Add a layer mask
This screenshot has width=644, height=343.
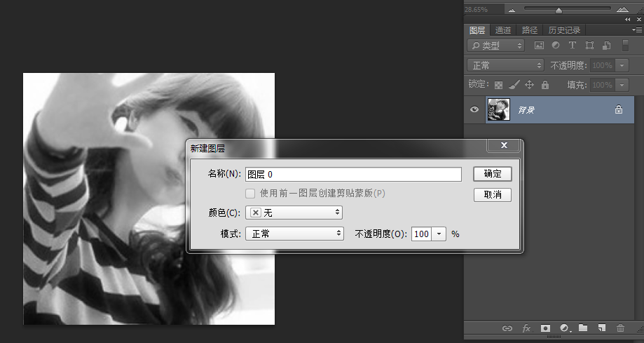(545, 328)
